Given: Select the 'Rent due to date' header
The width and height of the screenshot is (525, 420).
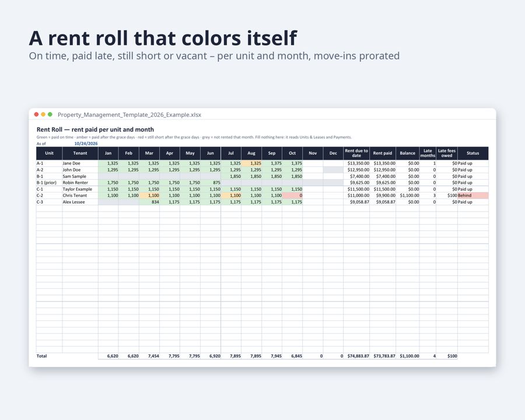Looking at the screenshot, I should click(356, 153).
